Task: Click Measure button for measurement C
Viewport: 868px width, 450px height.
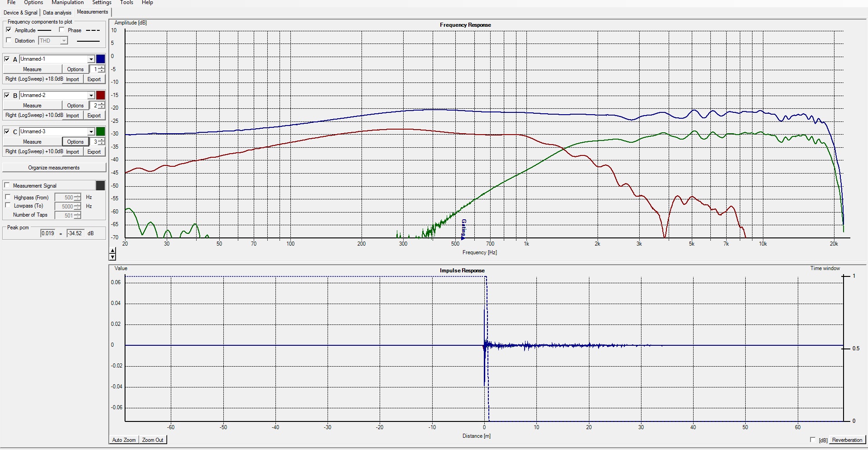Action: 32,142
